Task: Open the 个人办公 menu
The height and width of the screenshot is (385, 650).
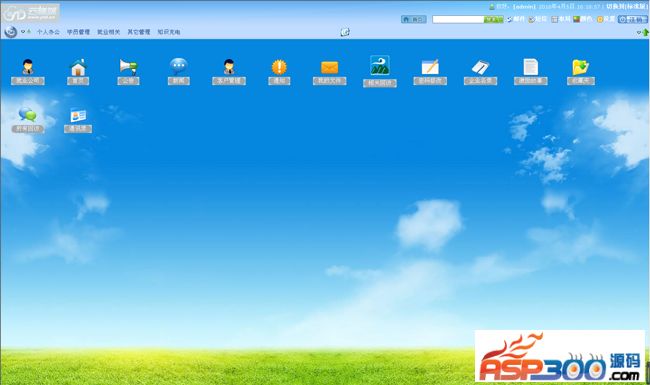Action: [48, 32]
